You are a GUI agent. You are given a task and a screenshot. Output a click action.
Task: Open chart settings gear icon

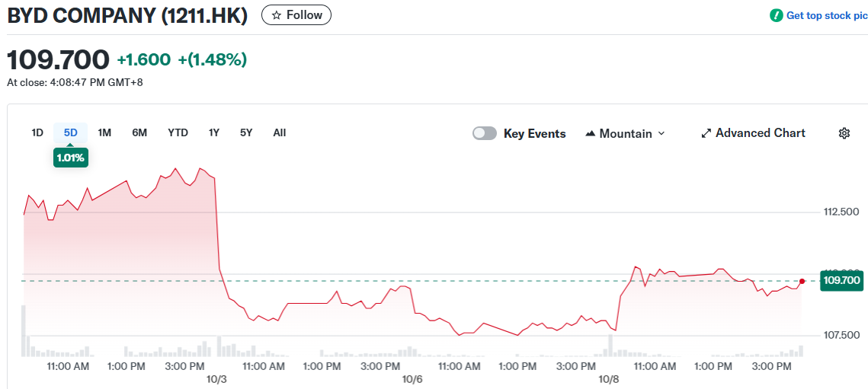844,133
